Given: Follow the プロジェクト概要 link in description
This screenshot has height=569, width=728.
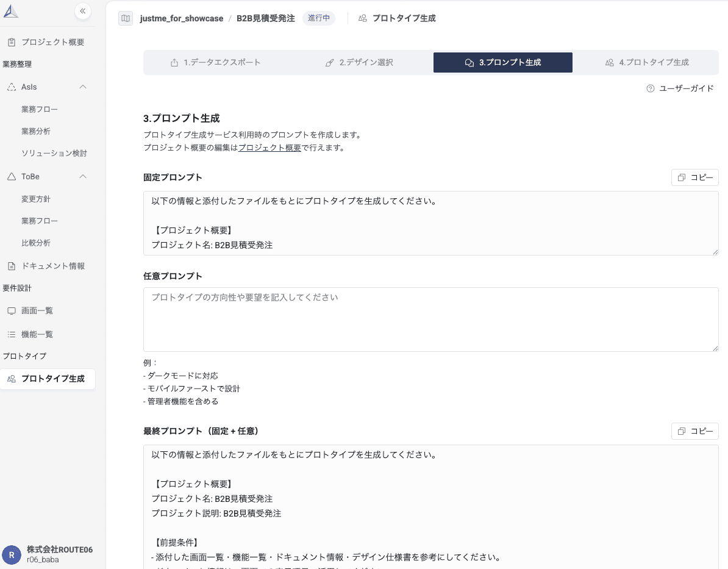Looking at the screenshot, I should tap(269, 148).
